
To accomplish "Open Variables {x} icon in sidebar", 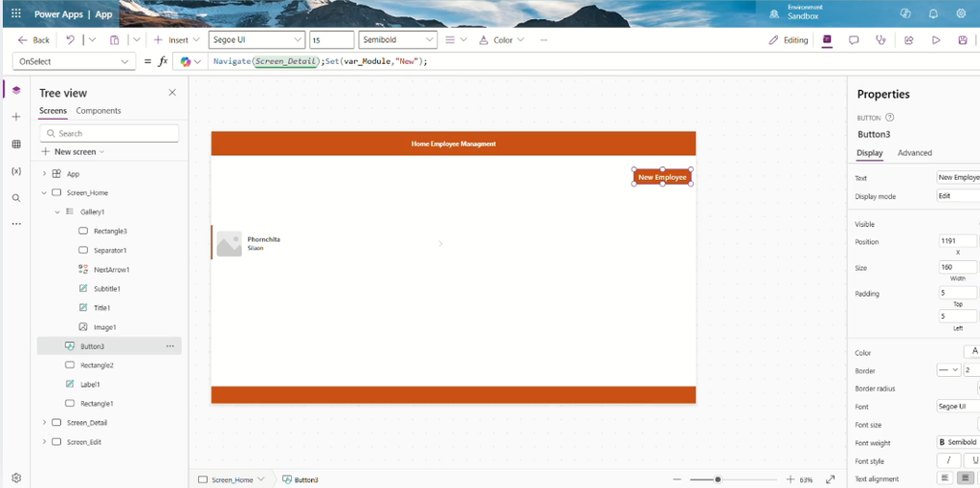I will point(16,171).
